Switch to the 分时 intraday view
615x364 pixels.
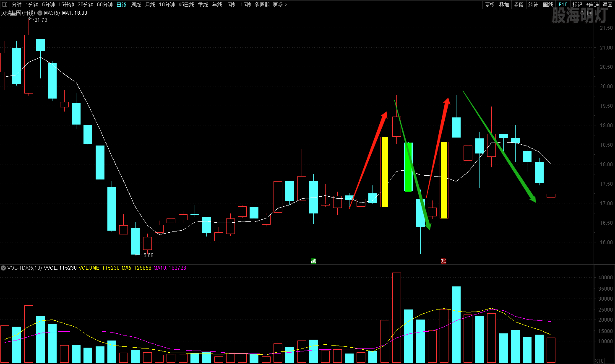16,5
